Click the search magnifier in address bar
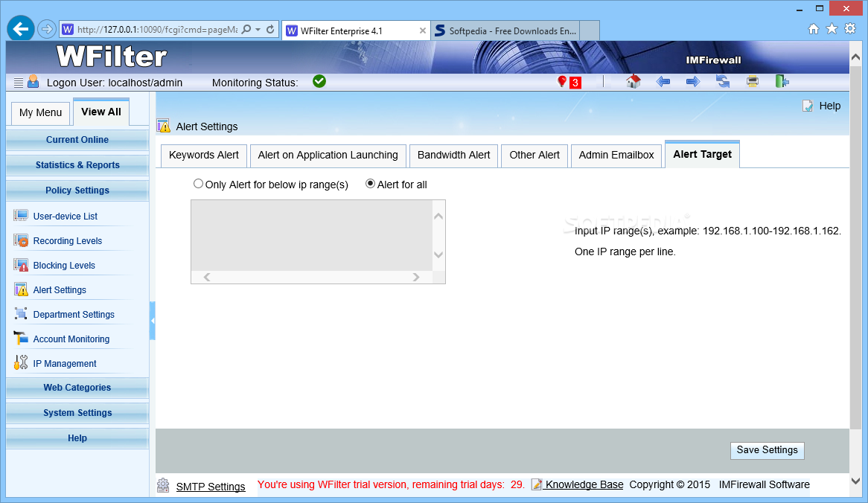The width and height of the screenshot is (868, 503). point(246,29)
